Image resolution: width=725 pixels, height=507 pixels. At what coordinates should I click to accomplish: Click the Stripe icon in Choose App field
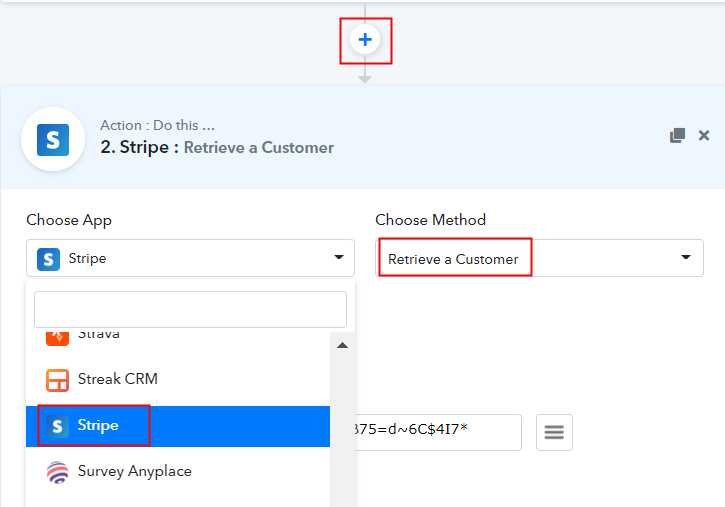click(49, 259)
